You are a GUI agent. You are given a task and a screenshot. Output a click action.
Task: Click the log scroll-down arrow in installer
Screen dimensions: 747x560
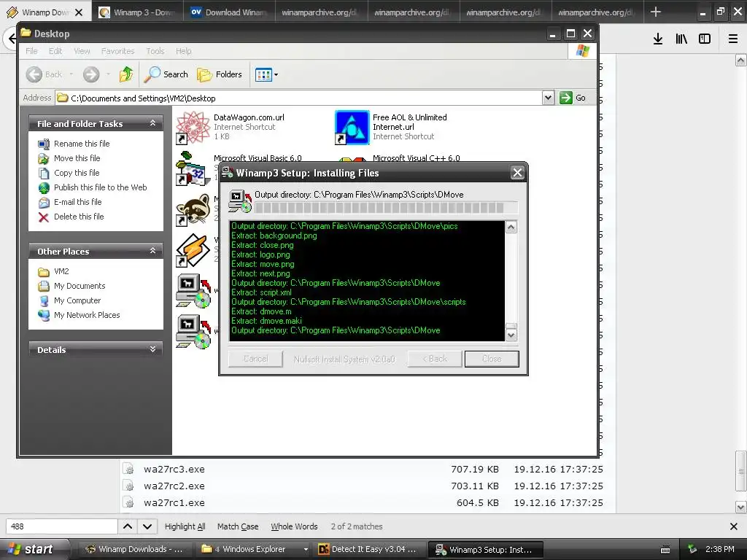coord(511,335)
